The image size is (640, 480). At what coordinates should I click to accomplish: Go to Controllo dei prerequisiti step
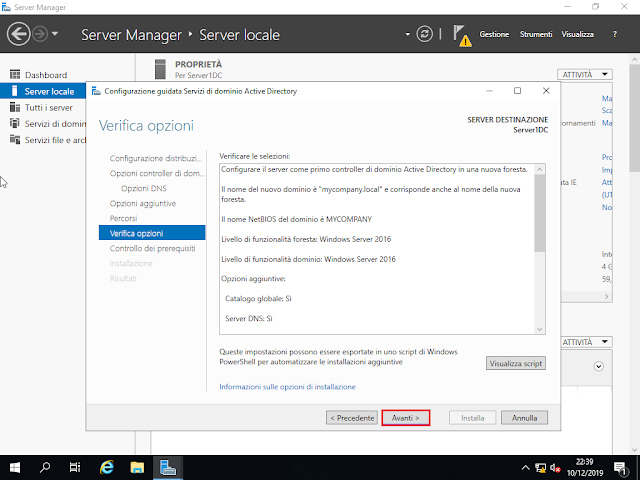pos(152,248)
